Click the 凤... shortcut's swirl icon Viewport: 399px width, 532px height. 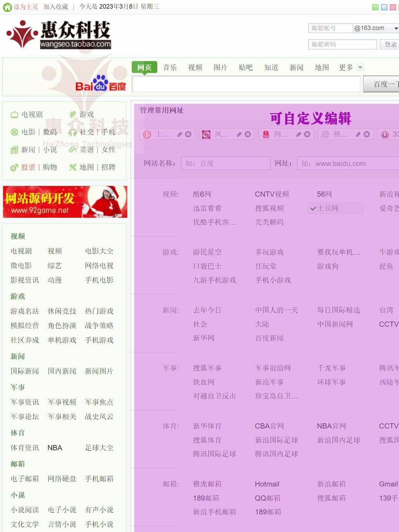tap(206, 134)
